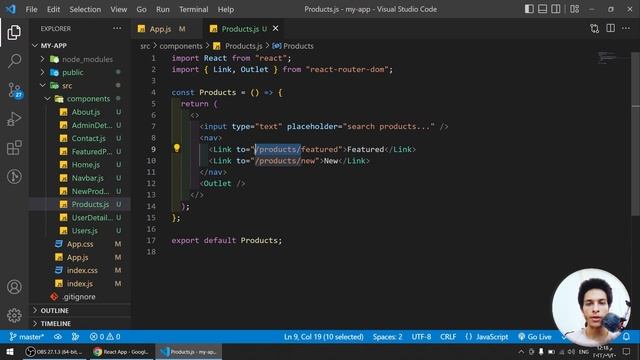
Task: Open editor More Actions ellipsis
Action: pos(626,29)
